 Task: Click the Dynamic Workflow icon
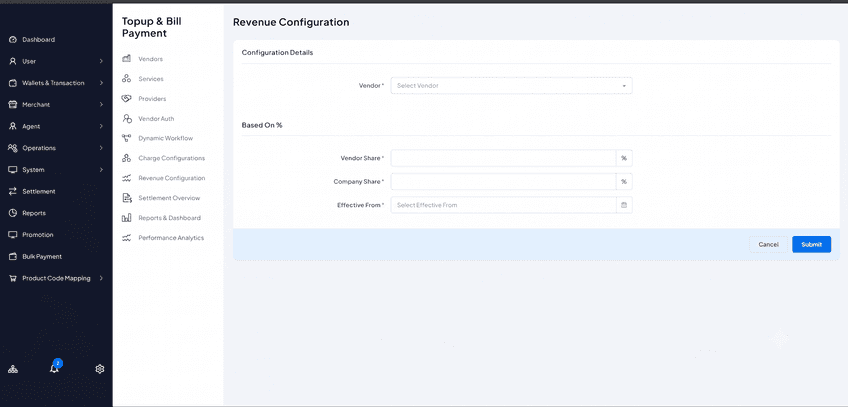click(x=127, y=138)
